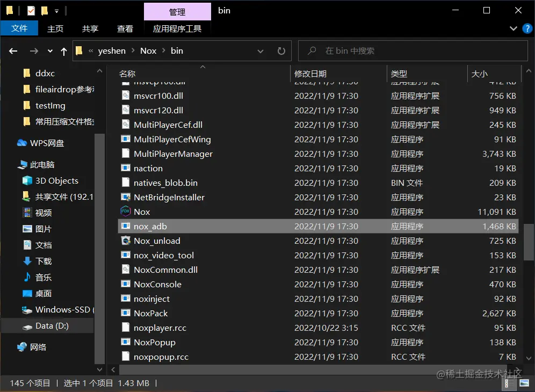Click the natives_blob.bin file icon

[x=126, y=183]
